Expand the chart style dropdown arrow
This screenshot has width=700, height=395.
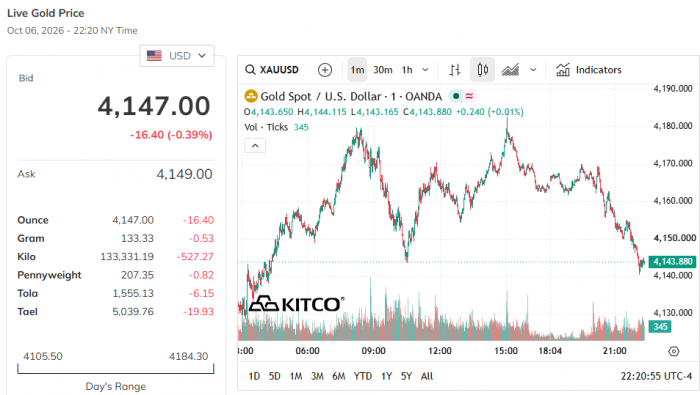[x=533, y=70]
